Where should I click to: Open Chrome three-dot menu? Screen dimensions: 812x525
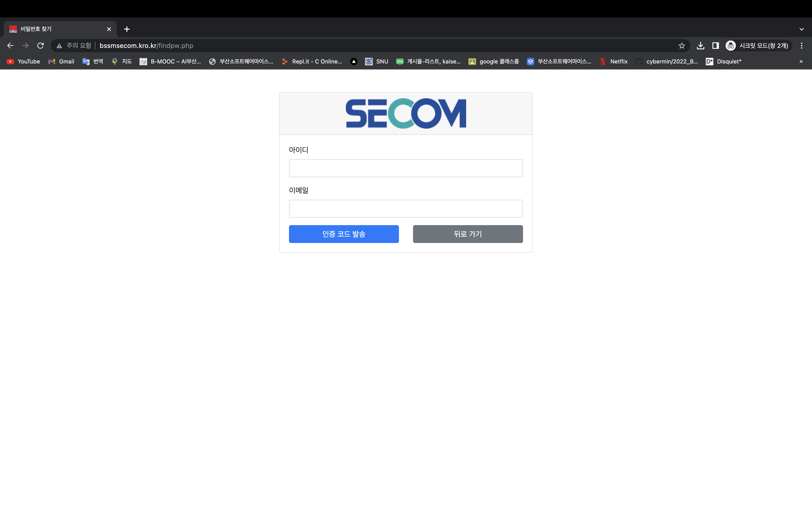(x=801, y=46)
